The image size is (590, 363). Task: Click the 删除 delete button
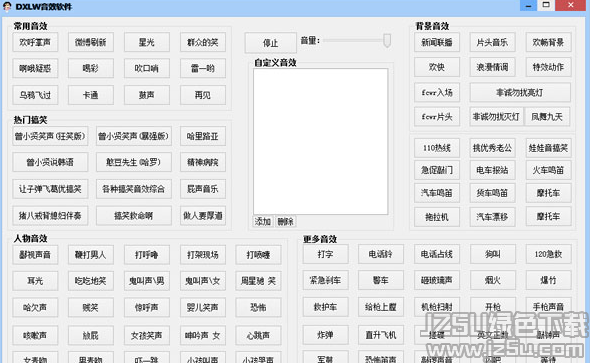(x=285, y=221)
